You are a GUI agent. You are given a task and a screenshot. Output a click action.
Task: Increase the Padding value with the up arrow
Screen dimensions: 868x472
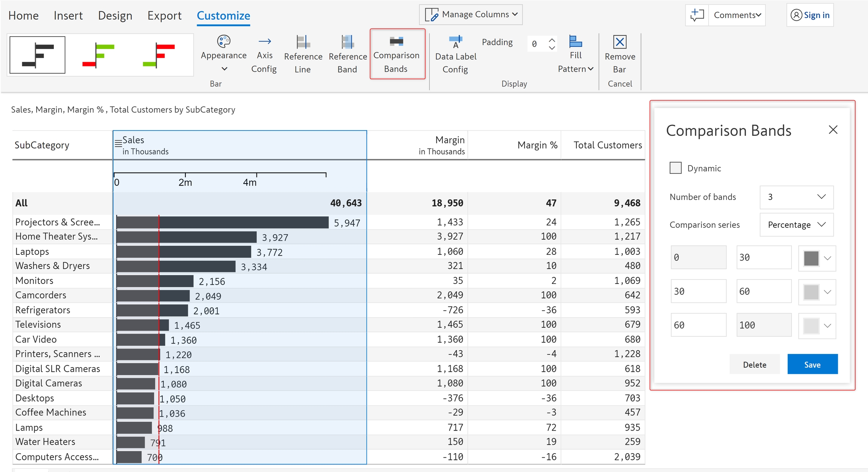(x=552, y=40)
